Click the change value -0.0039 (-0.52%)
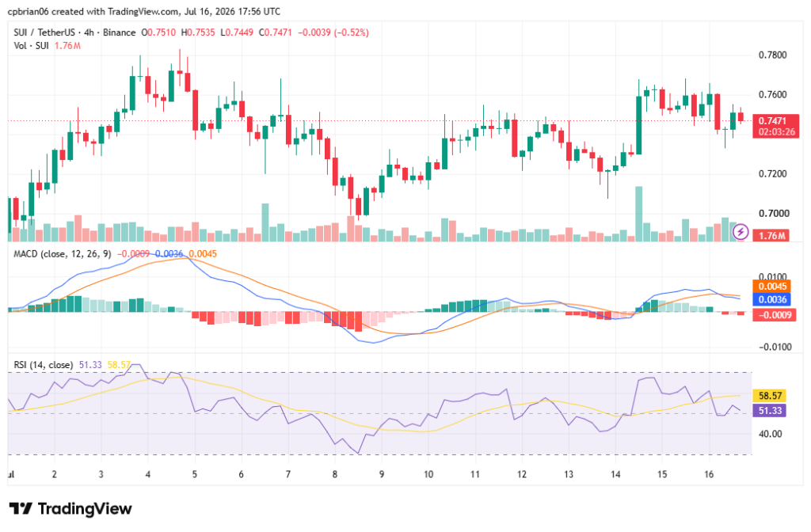The height and width of the screenshot is (532, 811). (x=333, y=32)
